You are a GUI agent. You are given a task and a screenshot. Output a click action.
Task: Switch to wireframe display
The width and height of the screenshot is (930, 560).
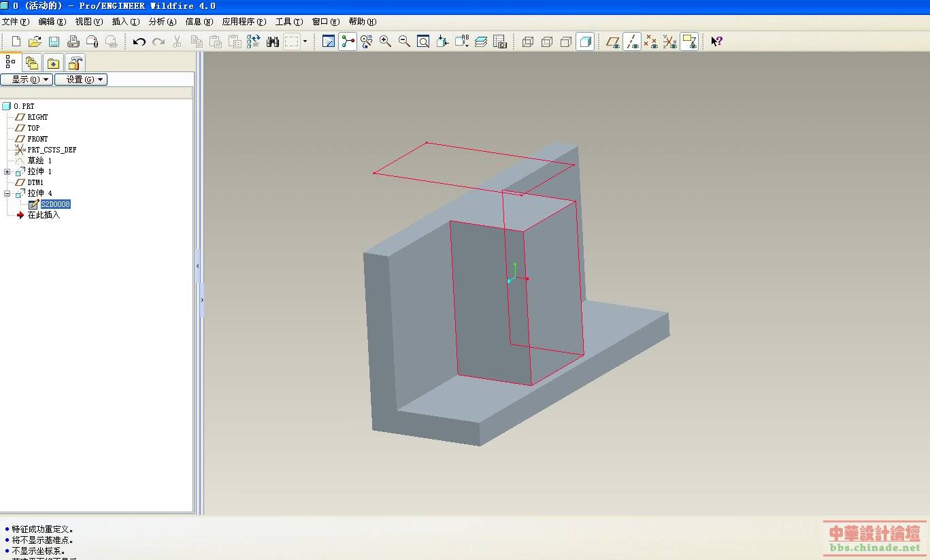527,42
